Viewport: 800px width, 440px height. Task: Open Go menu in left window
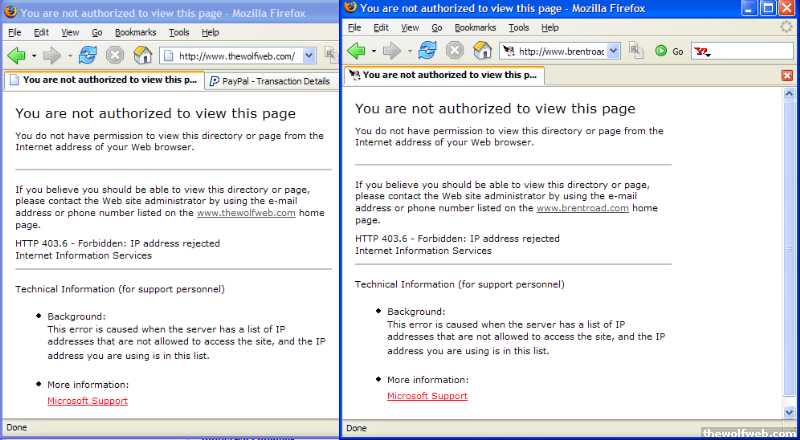tap(97, 32)
